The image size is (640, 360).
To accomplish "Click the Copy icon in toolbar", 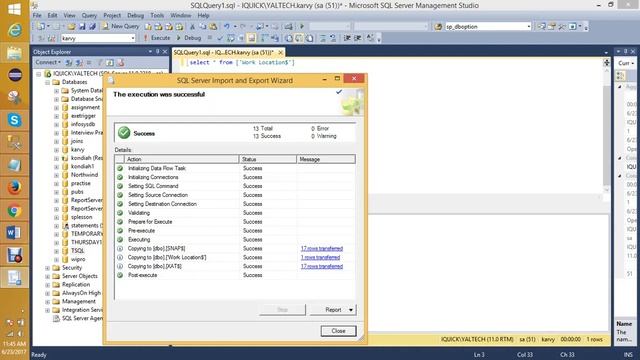I will 202,27.
